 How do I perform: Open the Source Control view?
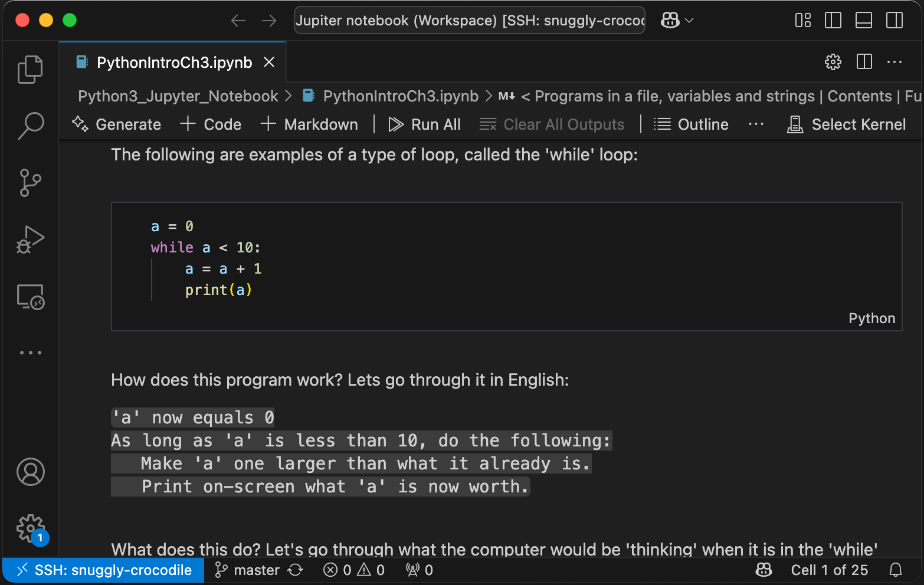tap(30, 183)
